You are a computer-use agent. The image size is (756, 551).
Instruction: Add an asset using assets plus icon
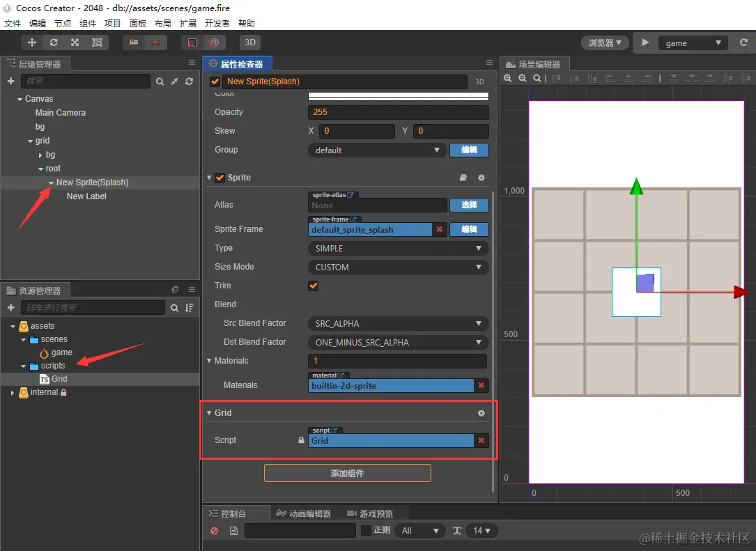[x=10, y=307]
